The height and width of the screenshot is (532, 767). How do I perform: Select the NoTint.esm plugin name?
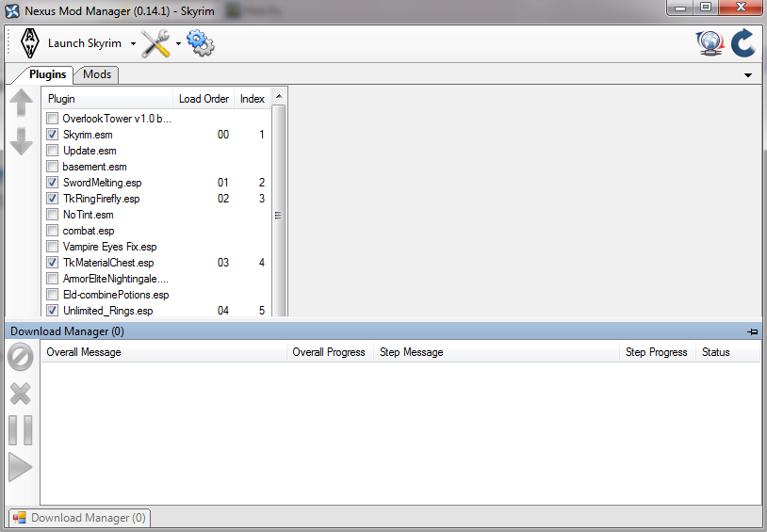pos(88,215)
